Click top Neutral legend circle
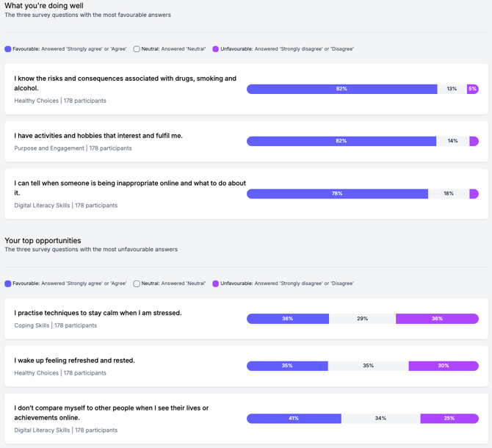Screen dimensions: 492x448 click(x=137, y=49)
